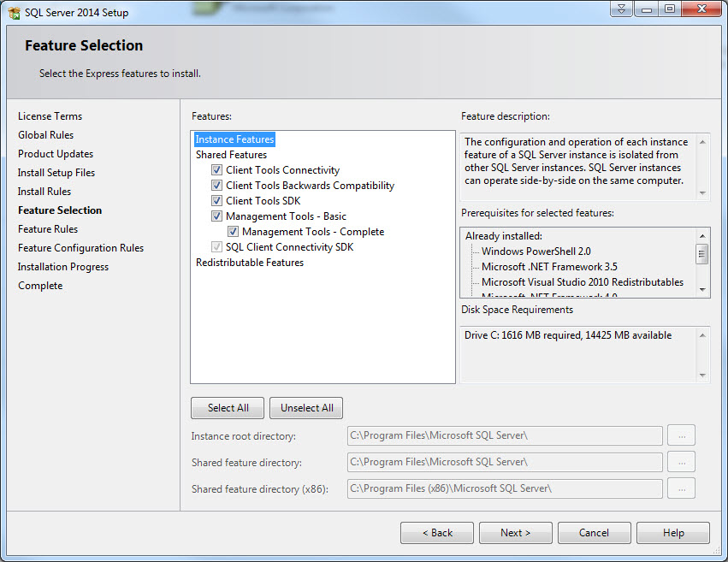Click the Shared feature directory field
This screenshot has width=728, height=562.
[505, 462]
